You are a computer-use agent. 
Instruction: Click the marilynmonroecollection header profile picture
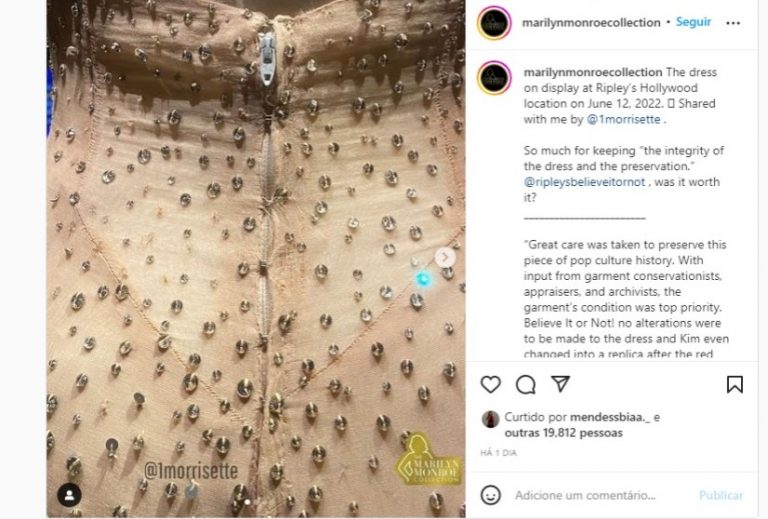tap(494, 23)
